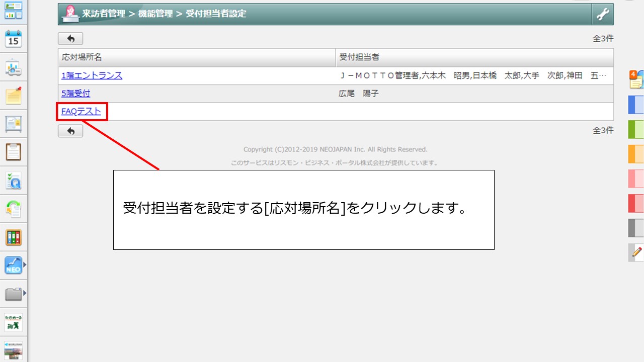This screenshot has height=362, width=644.
Task: Open the wrench settings icon in header
Action: [x=603, y=14]
